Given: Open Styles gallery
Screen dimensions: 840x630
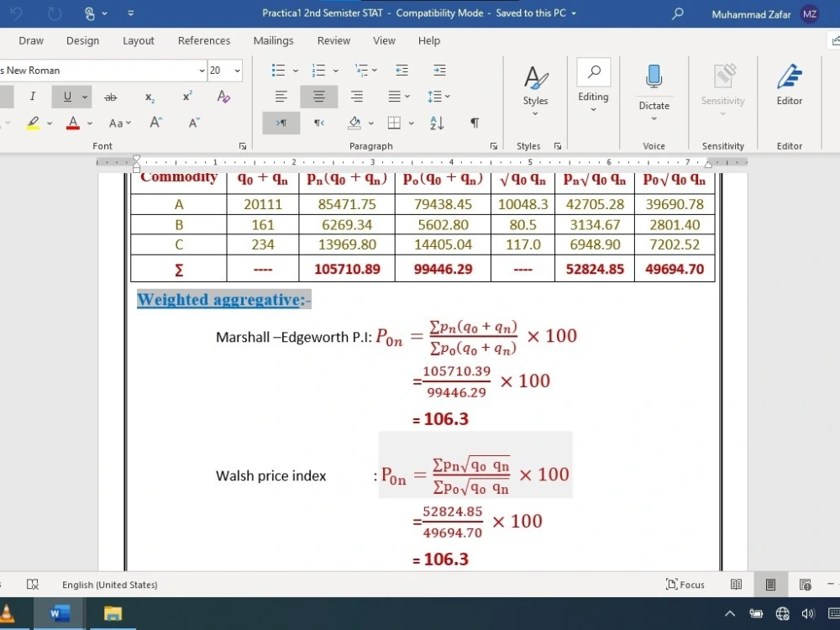Looking at the screenshot, I should coord(535,91).
